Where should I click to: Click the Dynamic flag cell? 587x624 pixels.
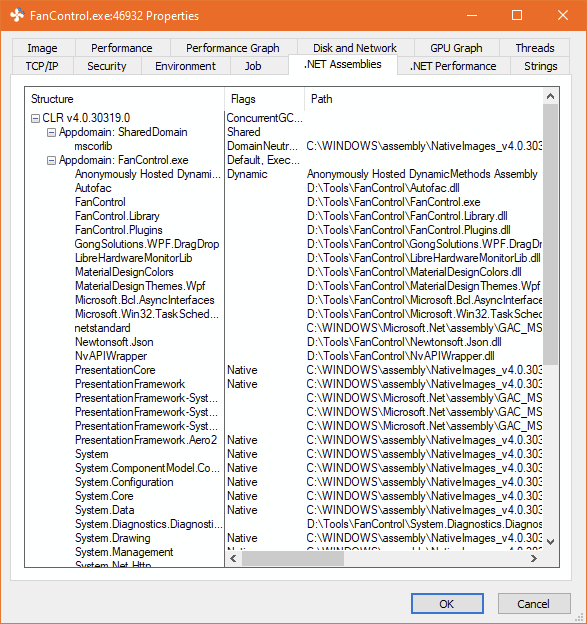[247, 174]
